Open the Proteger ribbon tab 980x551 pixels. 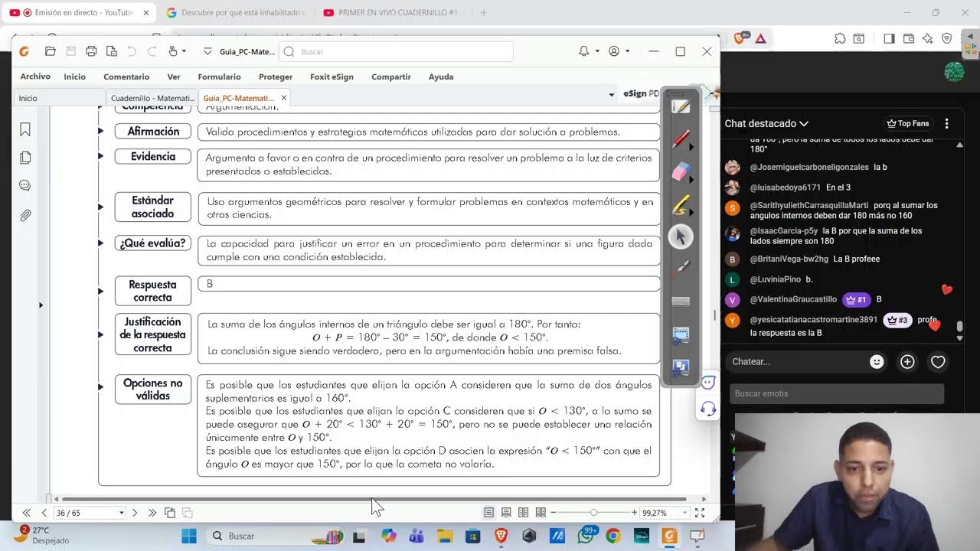(x=276, y=77)
